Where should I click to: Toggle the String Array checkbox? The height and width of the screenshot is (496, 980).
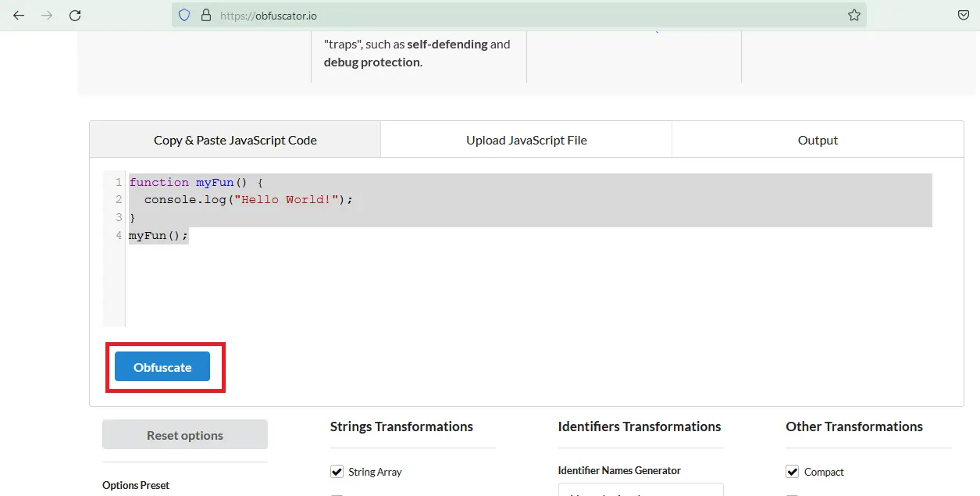coord(337,472)
